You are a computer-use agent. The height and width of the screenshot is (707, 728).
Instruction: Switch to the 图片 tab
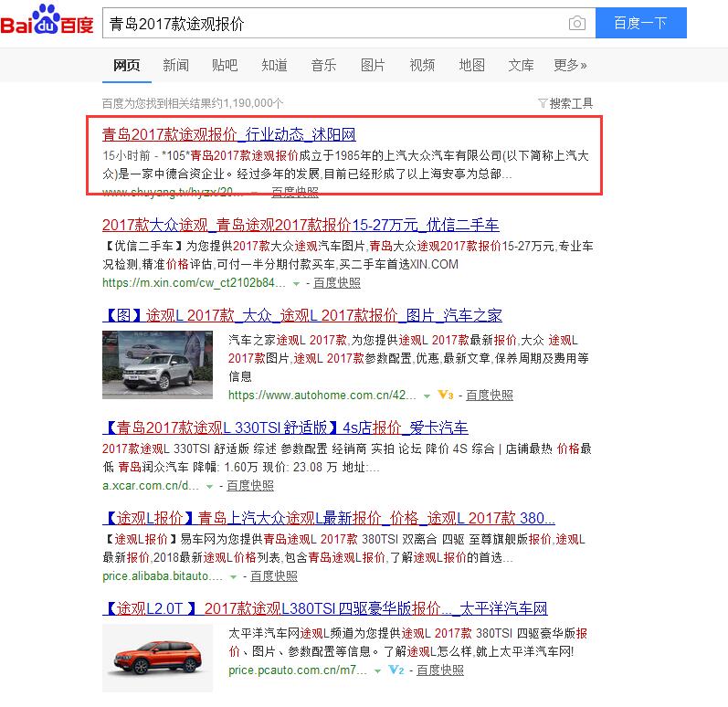coord(373,65)
